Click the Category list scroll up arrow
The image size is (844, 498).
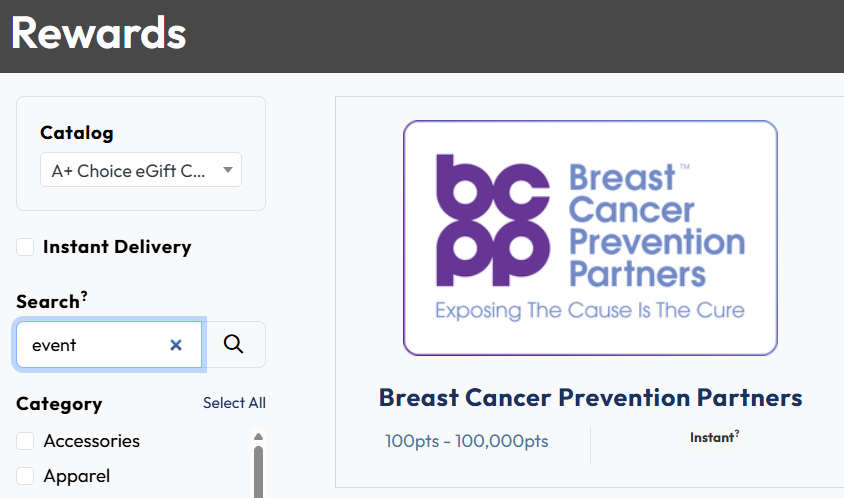click(258, 436)
